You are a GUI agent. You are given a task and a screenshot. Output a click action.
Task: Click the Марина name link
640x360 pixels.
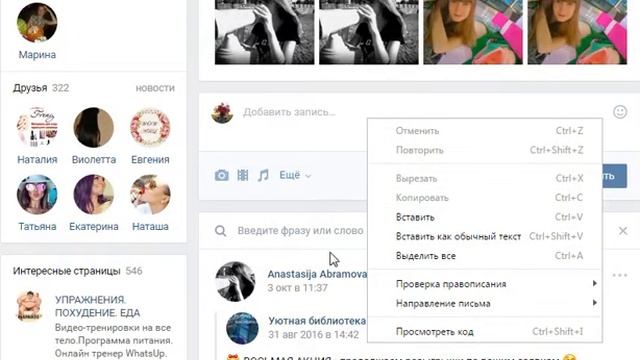pyautogui.click(x=37, y=55)
